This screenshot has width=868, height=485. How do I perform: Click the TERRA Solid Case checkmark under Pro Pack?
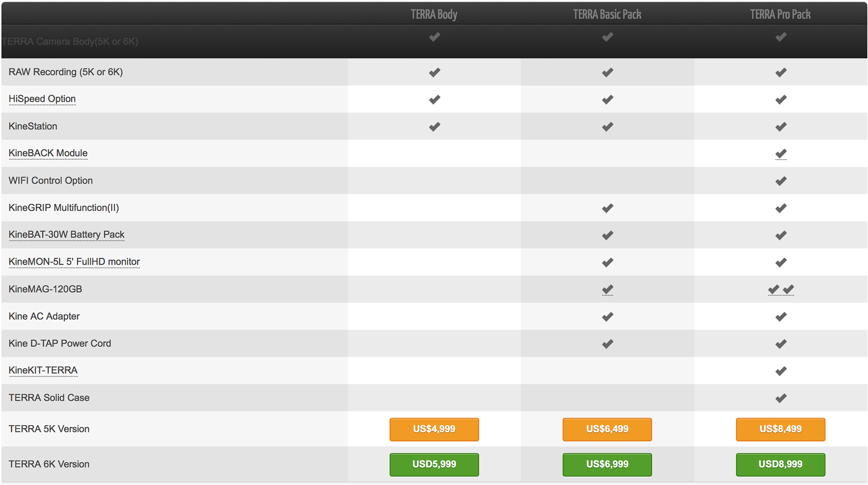point(781,398)
